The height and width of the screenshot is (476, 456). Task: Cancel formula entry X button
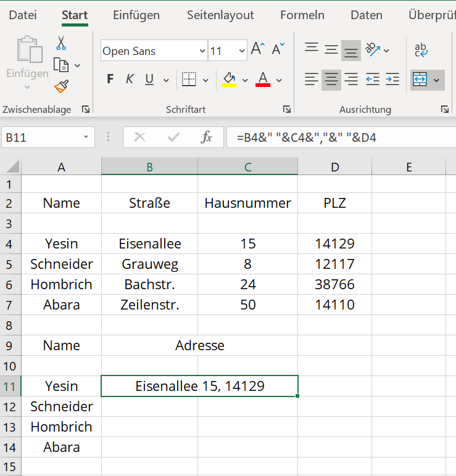tap(139, 137)
